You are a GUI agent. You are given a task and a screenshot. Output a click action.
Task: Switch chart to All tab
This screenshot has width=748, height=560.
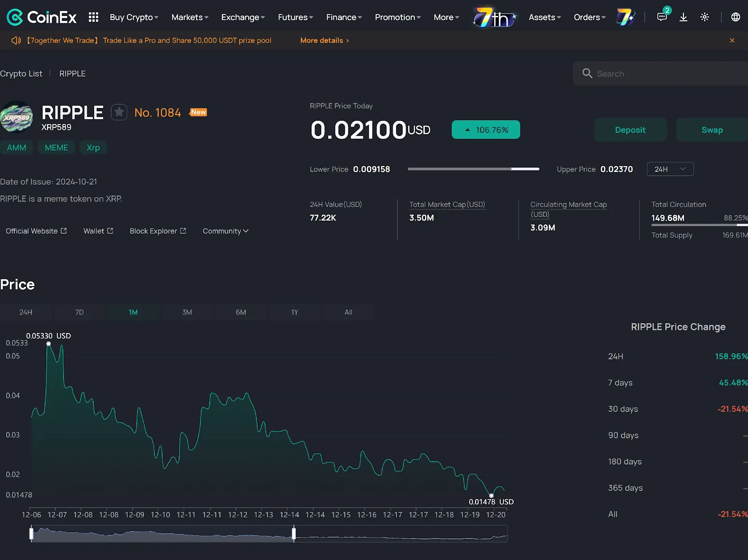point(348,312)
